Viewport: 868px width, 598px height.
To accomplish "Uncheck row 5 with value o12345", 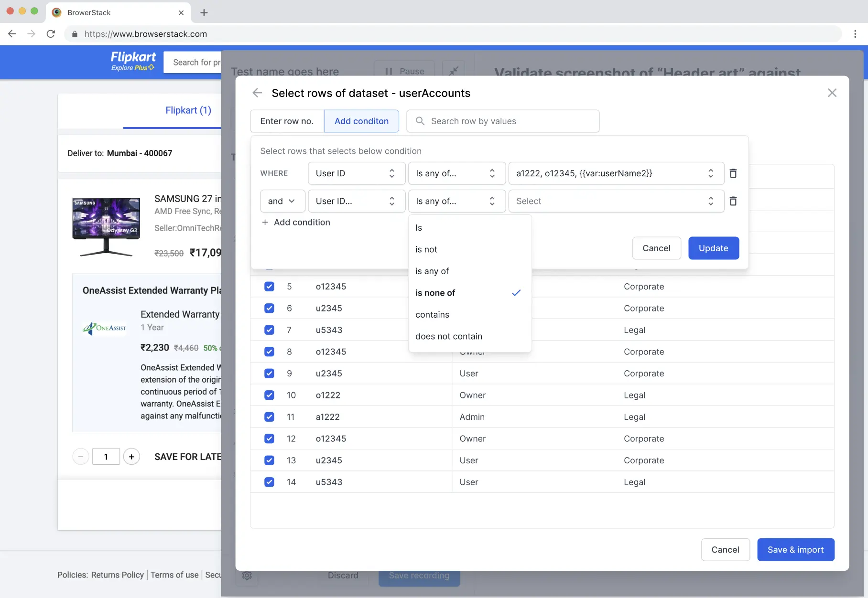I will coord(269,286).
